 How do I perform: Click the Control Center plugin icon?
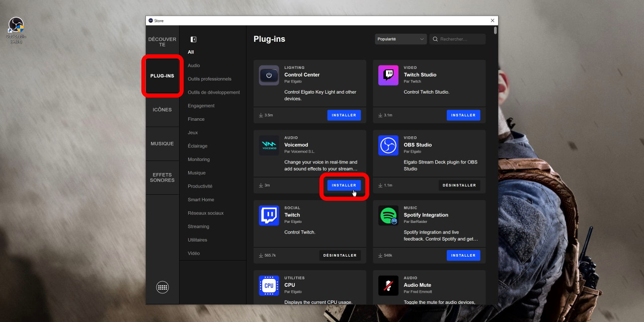coord(269,75)
